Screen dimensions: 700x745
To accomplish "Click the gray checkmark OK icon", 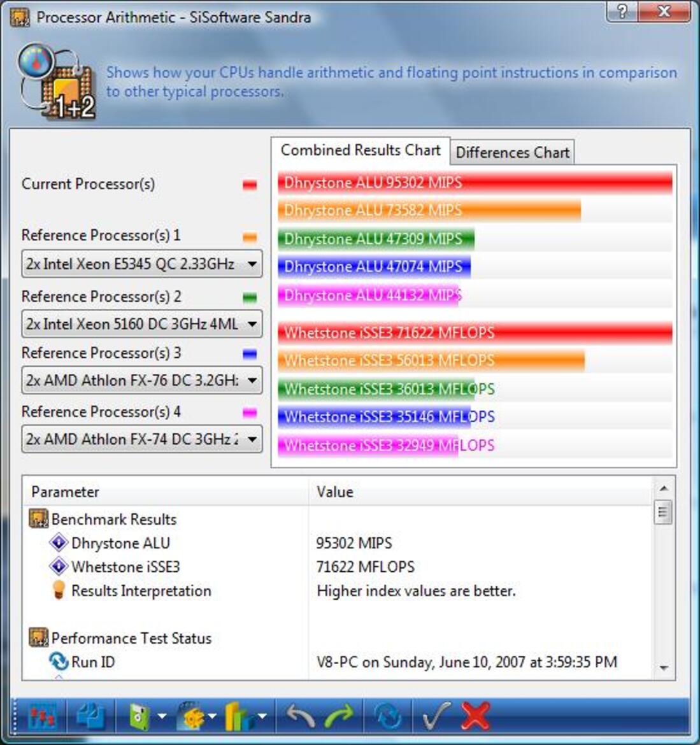I will [x=436, y=716].
